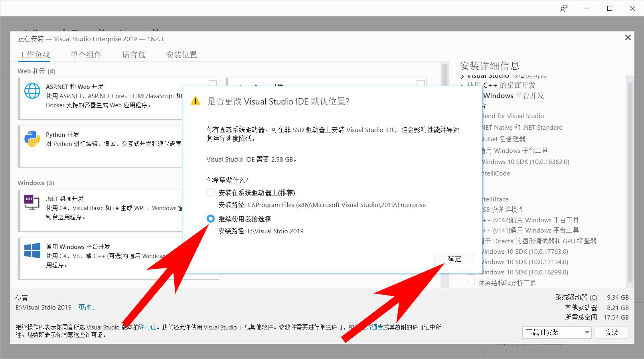The width and height of the screenshot is (644, 359).
Task: Click the .NET desktop development monitor icon
Action: tap(32, 203)
